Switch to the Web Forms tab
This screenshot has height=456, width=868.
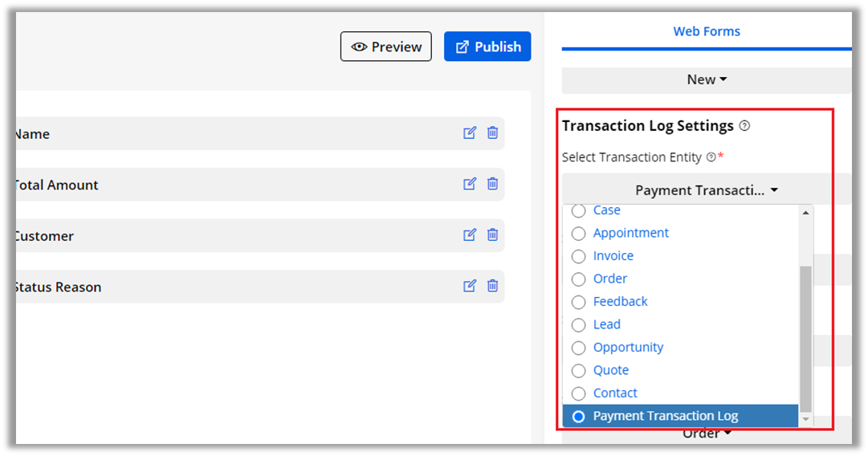pyautogui.click(x=707, y=31)
